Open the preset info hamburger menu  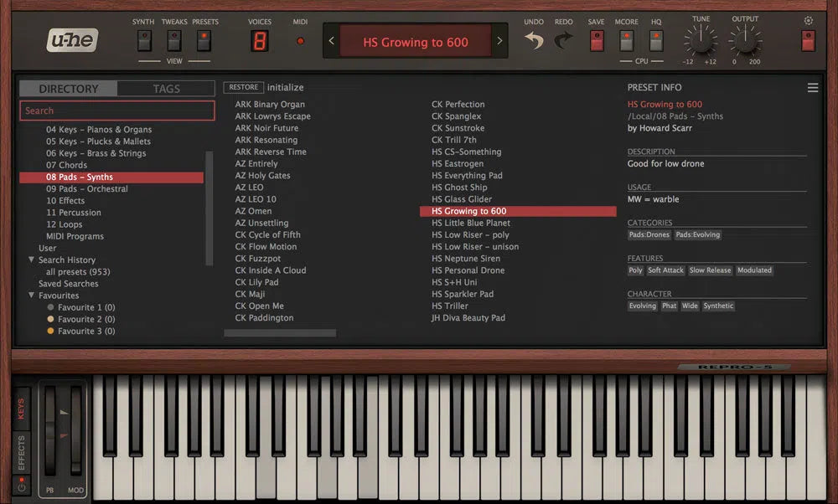click(812, 88)
